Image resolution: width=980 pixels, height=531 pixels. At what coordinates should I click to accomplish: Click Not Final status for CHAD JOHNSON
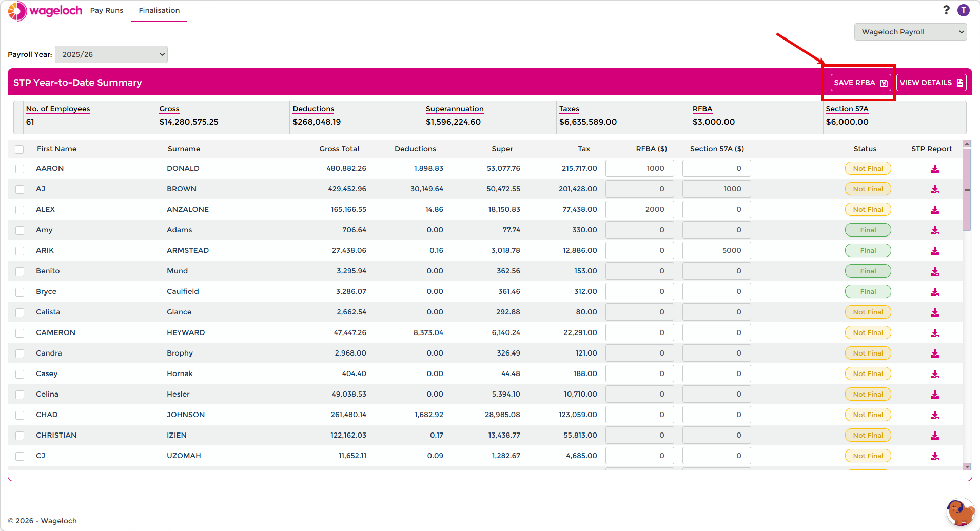[x=868, y=415]
